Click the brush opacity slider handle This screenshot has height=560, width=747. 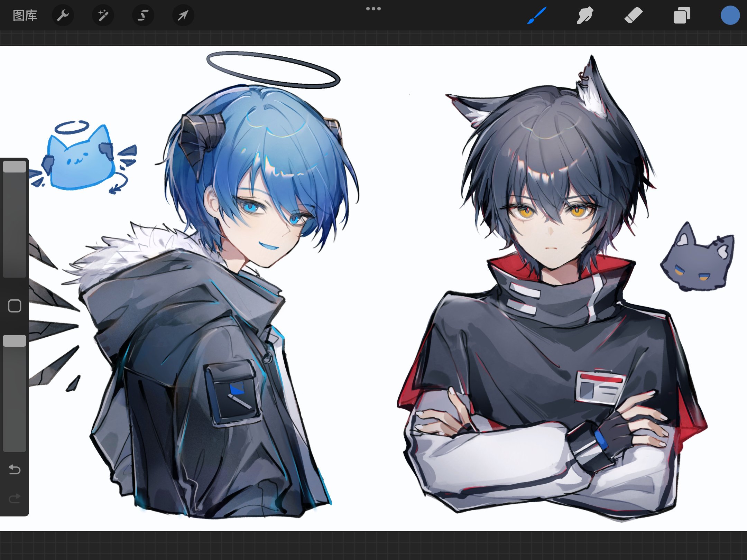pos(15,341)
